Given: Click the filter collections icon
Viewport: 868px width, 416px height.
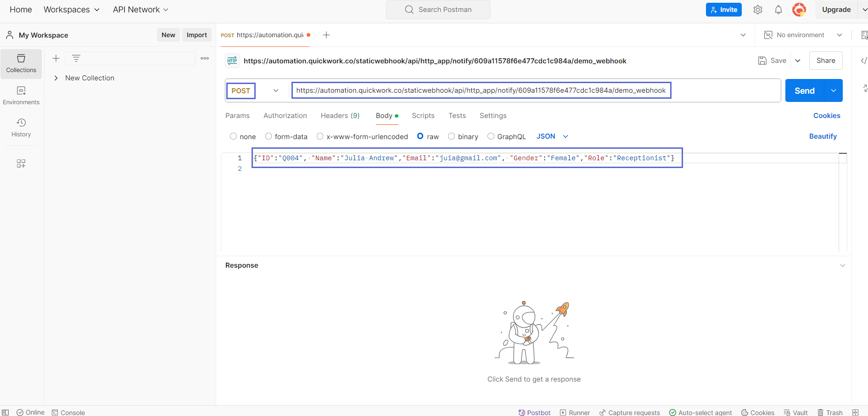Looking at the screenshot, I should [76, 58].
